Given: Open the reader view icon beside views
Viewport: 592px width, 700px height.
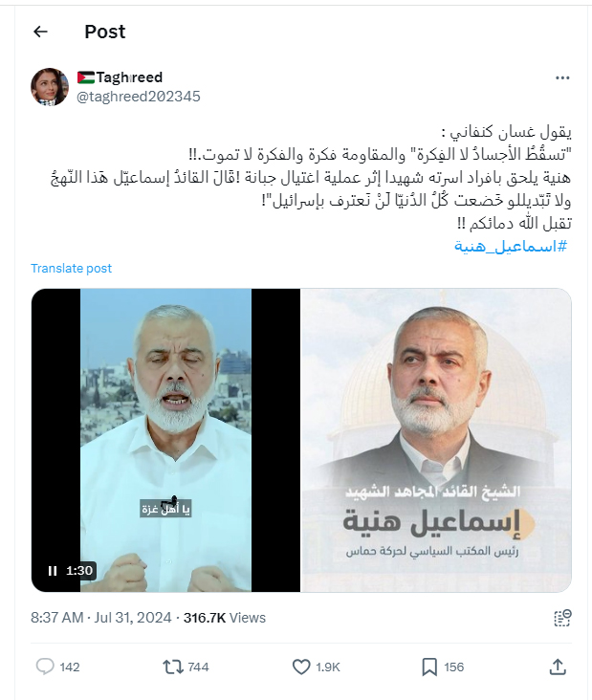Looking at the screenshot, I should pyautogui.click(x=562, y=619).
